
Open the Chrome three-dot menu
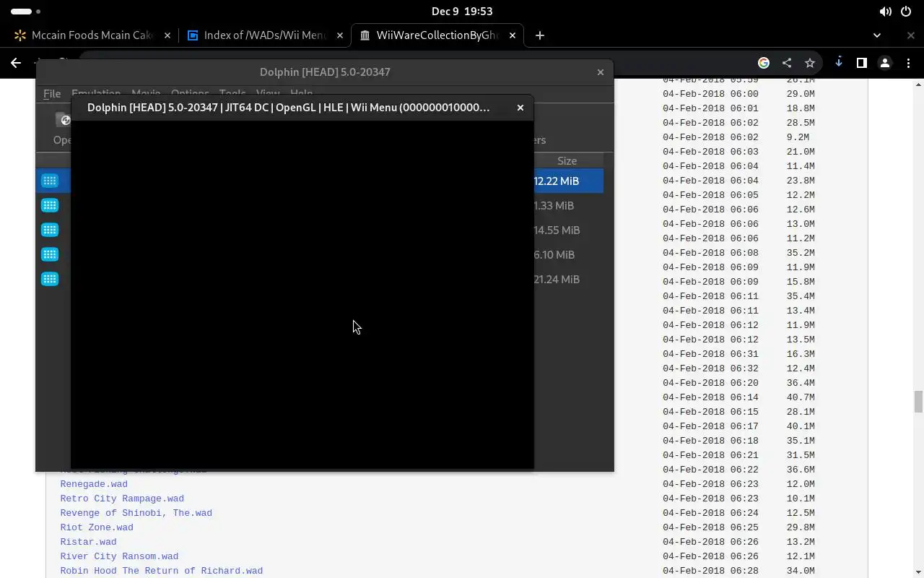coord(909,63)
